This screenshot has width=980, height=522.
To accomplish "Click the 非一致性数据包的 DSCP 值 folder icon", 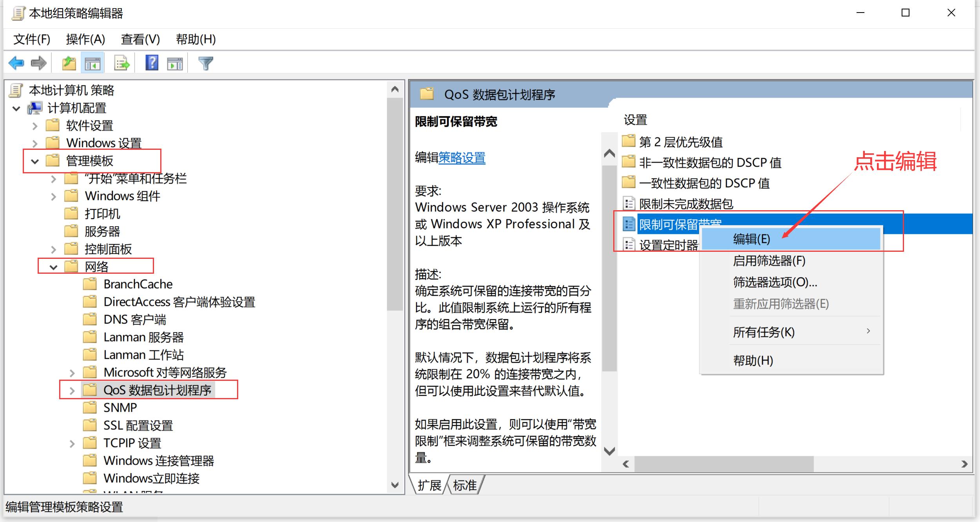I will point(629,162).
